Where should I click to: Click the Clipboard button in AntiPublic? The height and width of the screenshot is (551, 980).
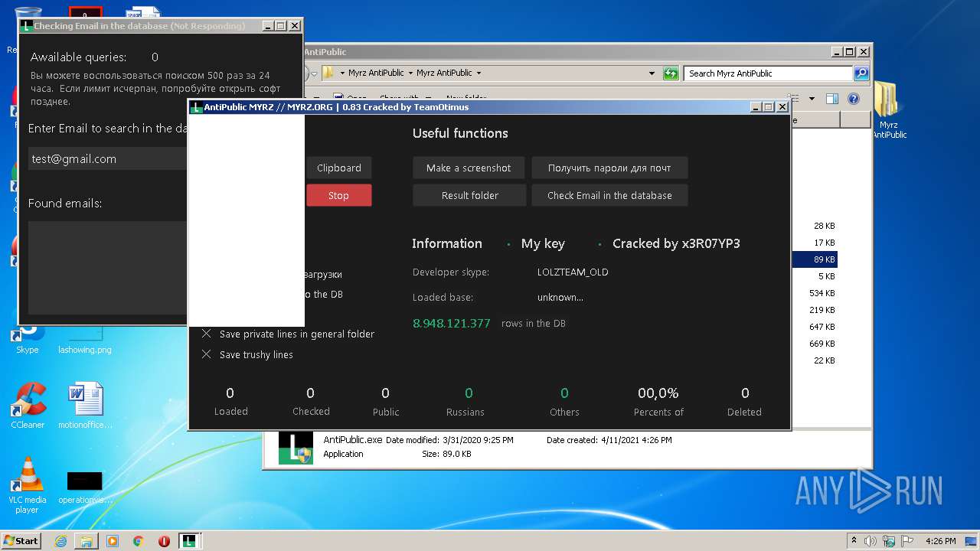tap(339, 168)
